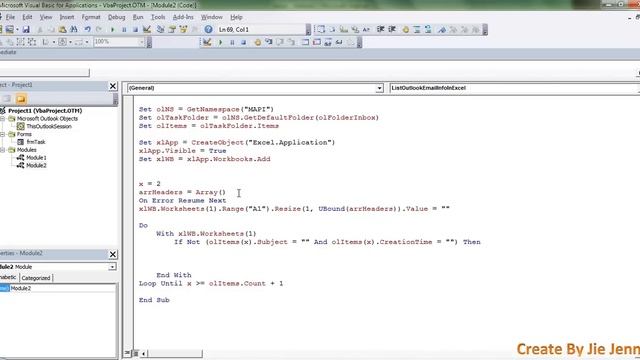Click Reset icon in Debug toolbar
This screenshot has width=640, height=360.
click(244, 42)
